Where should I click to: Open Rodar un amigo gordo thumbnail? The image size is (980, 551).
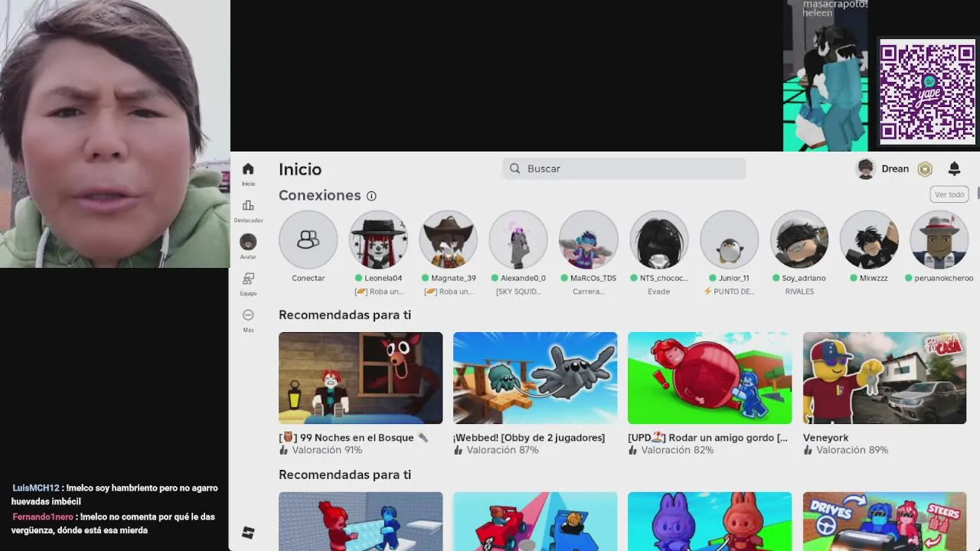point(710,378)
